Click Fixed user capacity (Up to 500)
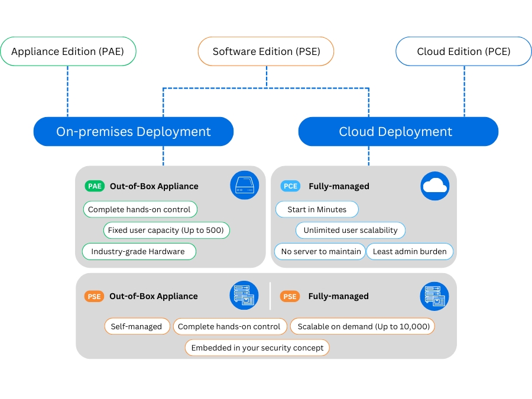This screenshot has width=532, height=399. click(166, 230)
